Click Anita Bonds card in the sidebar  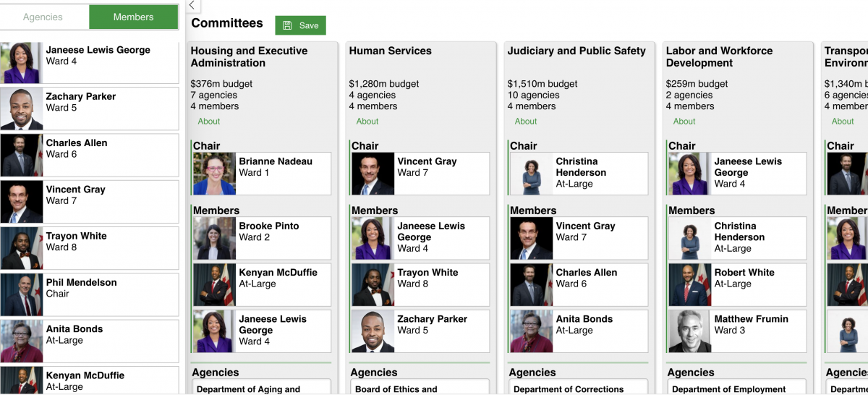pyautogui.click(x=89, y=341)
